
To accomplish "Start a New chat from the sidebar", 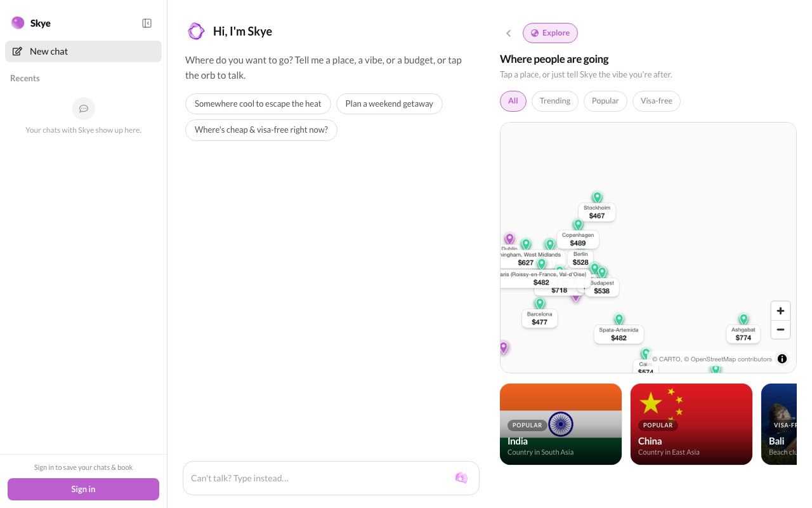I will tap(83, 51).
